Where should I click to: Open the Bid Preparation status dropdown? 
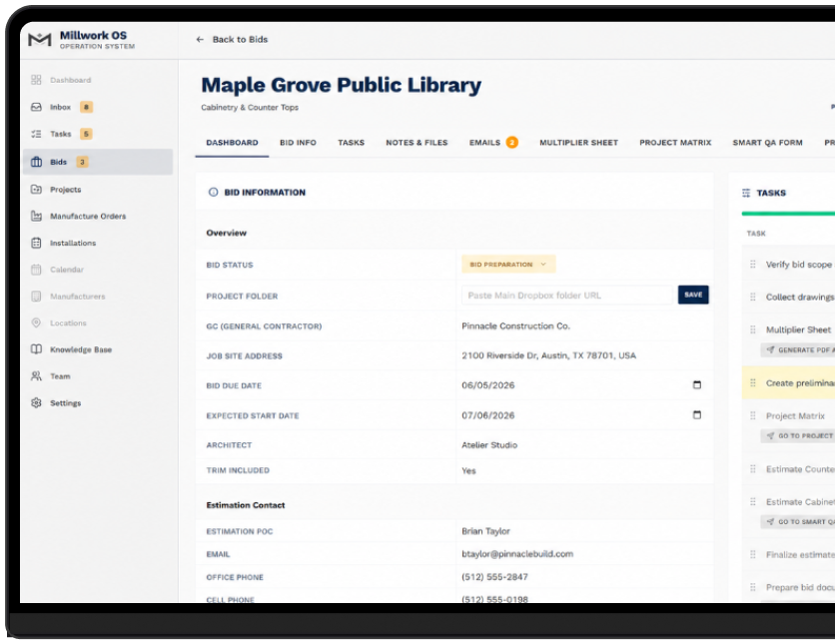pyautogui.click(x=508, y=264)
